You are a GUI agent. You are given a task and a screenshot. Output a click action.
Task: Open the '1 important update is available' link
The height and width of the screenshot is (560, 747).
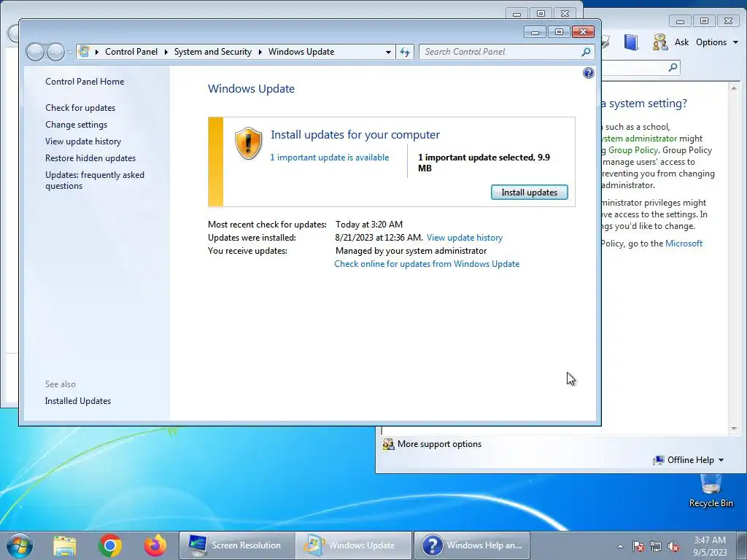click(329, 157)
